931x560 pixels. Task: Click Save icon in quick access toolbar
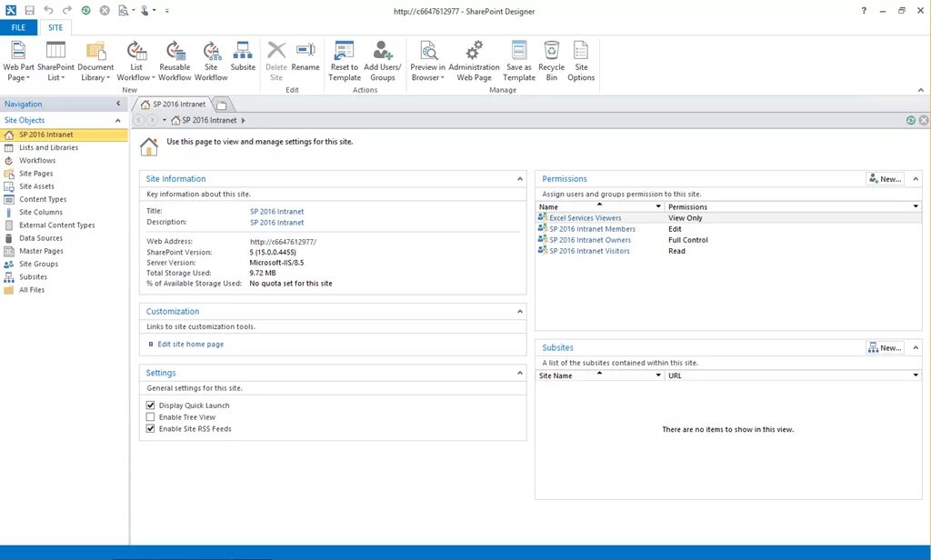coord(30,11)
